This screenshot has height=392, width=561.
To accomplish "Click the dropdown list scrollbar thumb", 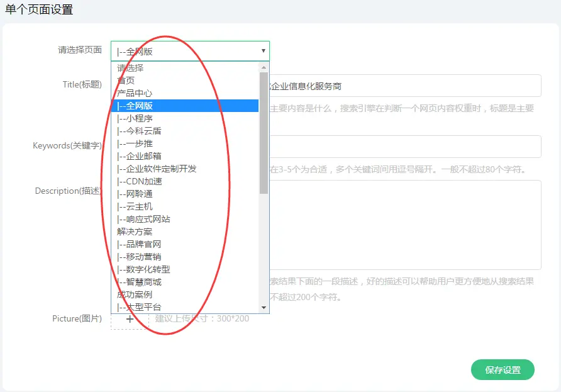I will click(264, 133).
